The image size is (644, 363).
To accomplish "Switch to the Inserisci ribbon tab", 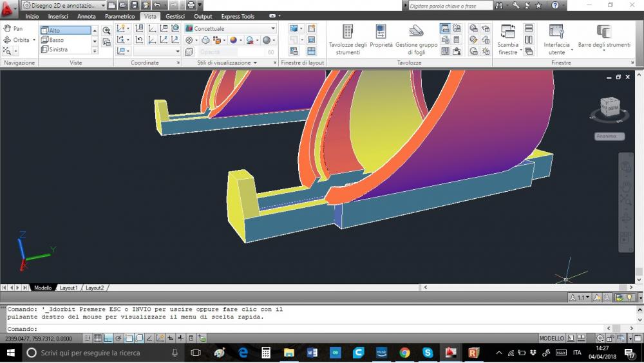I will [58, 16].
